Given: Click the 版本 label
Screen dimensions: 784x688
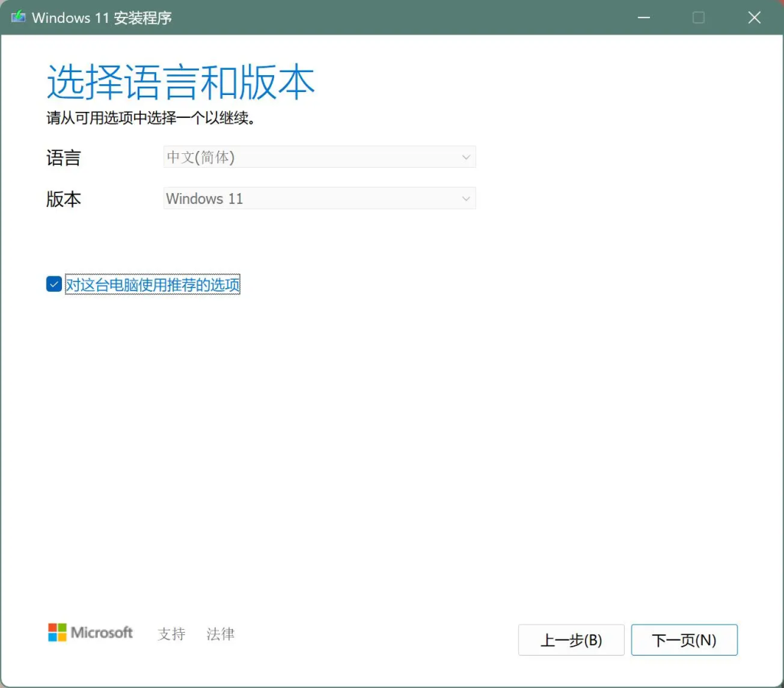Looking at the screenshot, I should 64,199.
